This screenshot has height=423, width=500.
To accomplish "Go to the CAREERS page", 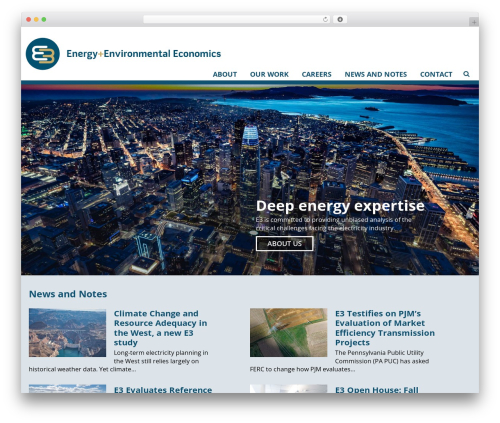I will (x=317, y=74).
